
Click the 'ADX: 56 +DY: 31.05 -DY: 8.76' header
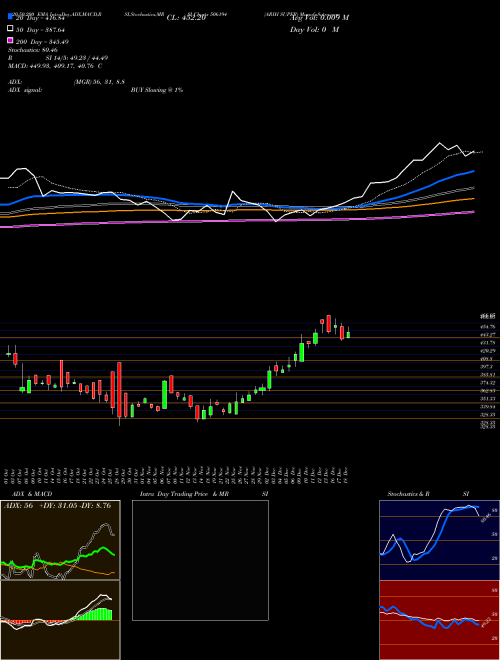(58, 506)
